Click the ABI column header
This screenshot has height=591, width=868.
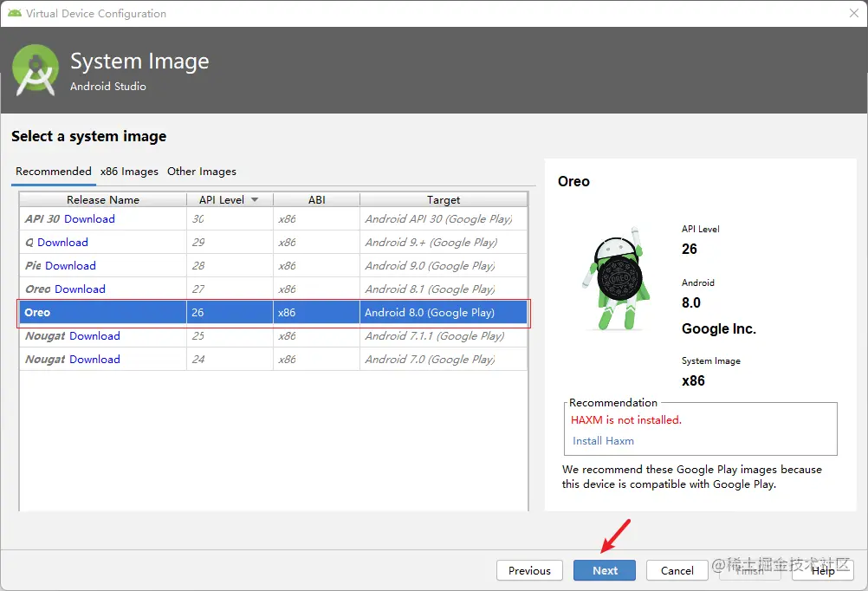click(x=317, y=199)
